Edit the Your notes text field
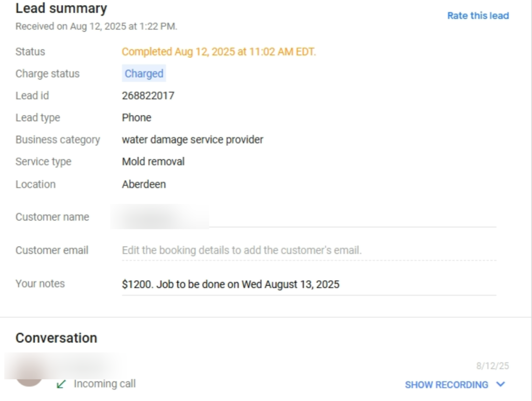532x401 pixels. point(309,284)
